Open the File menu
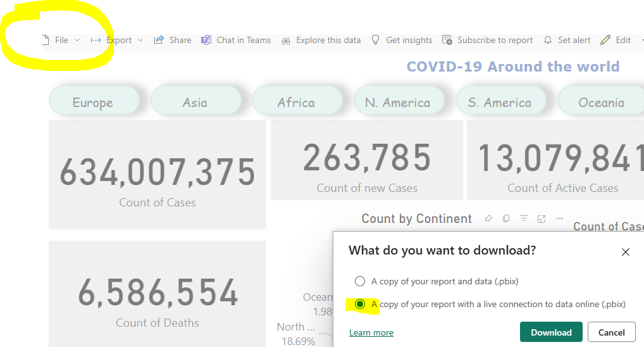This screenshot has width=644, height=347. coord(61,41)
